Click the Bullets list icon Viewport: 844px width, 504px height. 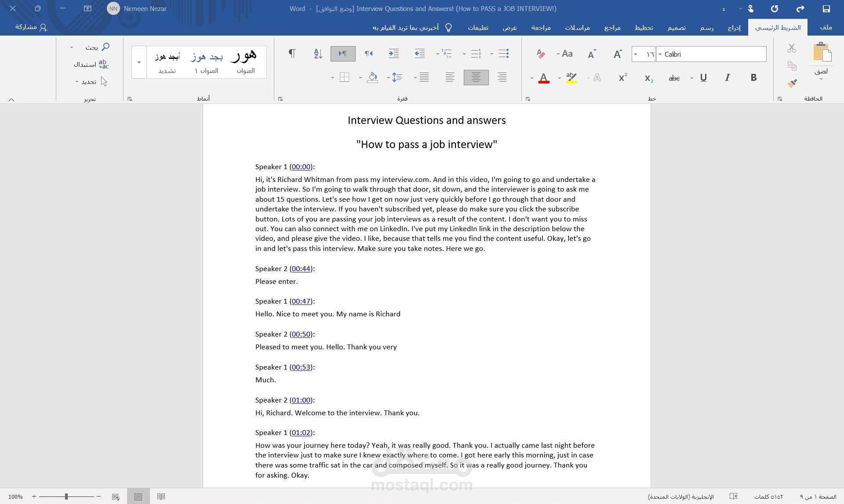[504, 54]
